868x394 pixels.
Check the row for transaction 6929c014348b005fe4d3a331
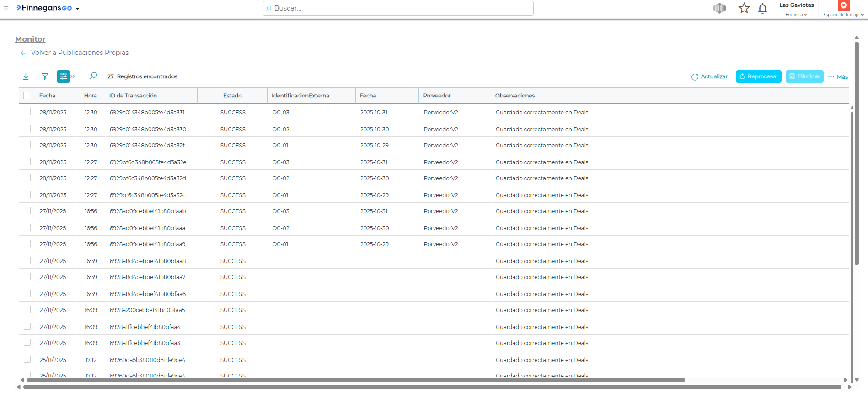27,112
